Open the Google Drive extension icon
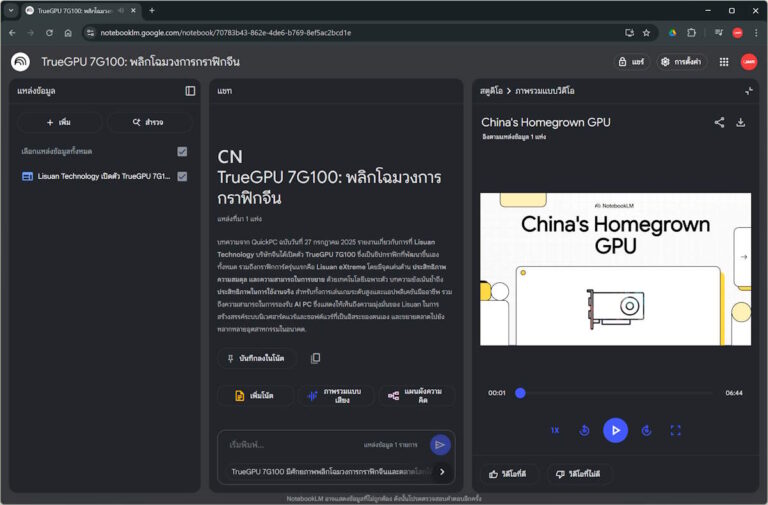 click(x=672, y=33)
